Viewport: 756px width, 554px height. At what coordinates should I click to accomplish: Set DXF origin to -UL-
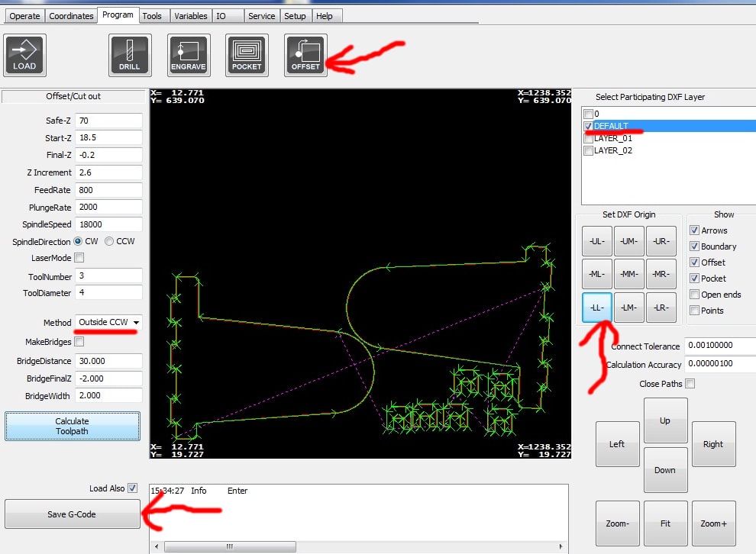597,241
